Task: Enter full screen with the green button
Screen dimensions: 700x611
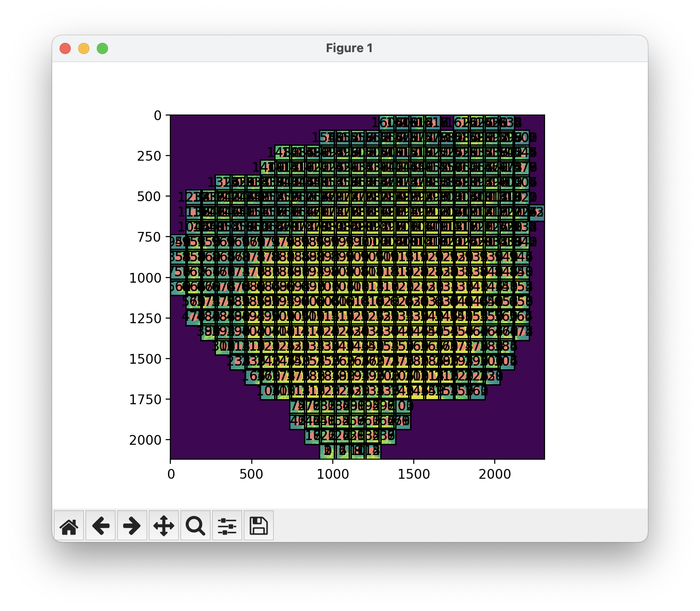Action: pos(103,48)
